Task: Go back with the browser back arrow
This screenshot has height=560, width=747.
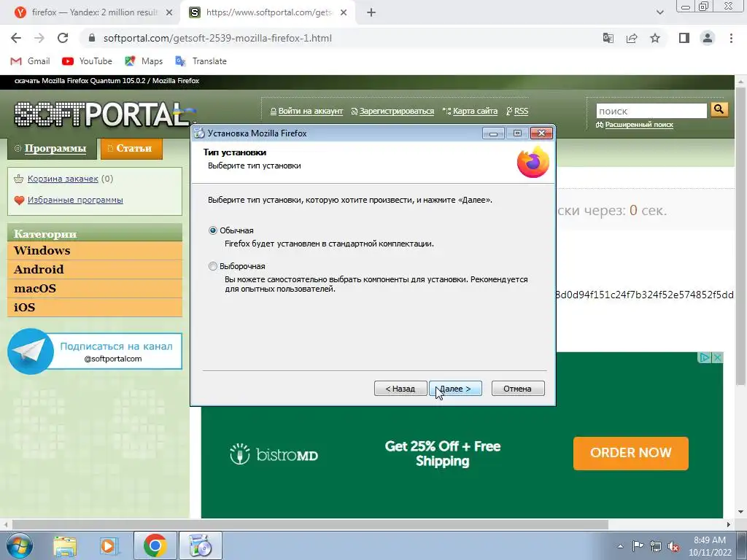Action: coord(16,38)
